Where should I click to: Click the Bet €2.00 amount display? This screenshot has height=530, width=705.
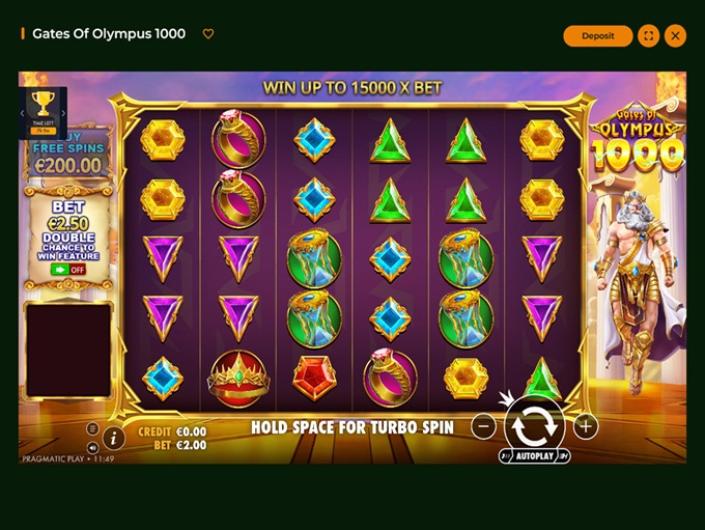180,445
